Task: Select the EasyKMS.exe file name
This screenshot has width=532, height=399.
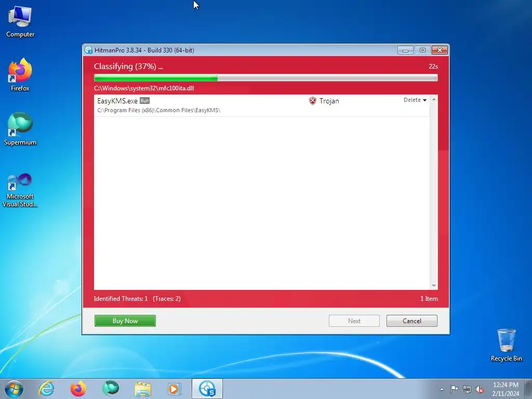Action: pos(117,101)
